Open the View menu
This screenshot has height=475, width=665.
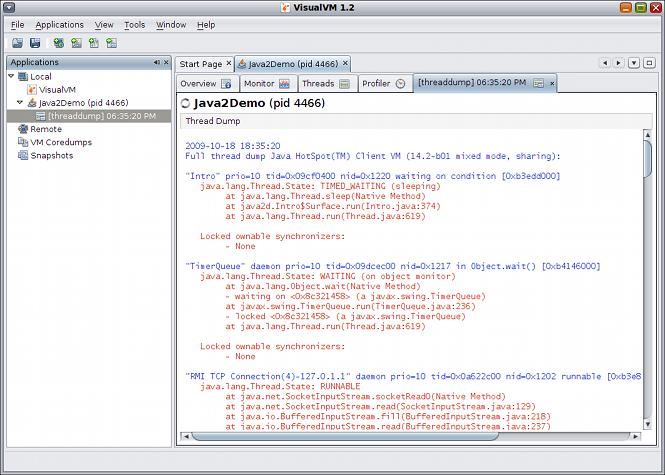[x=104, y=25]
